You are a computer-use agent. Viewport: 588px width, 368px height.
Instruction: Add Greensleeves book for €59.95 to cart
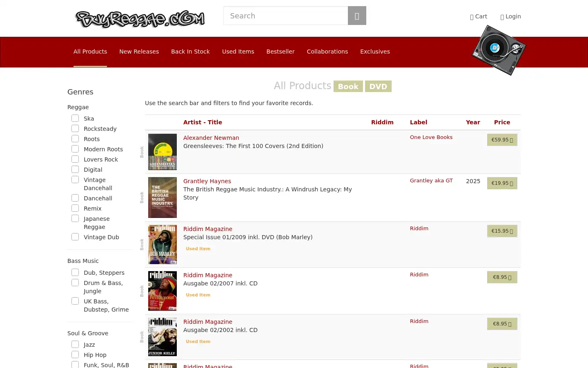[502, 140]
